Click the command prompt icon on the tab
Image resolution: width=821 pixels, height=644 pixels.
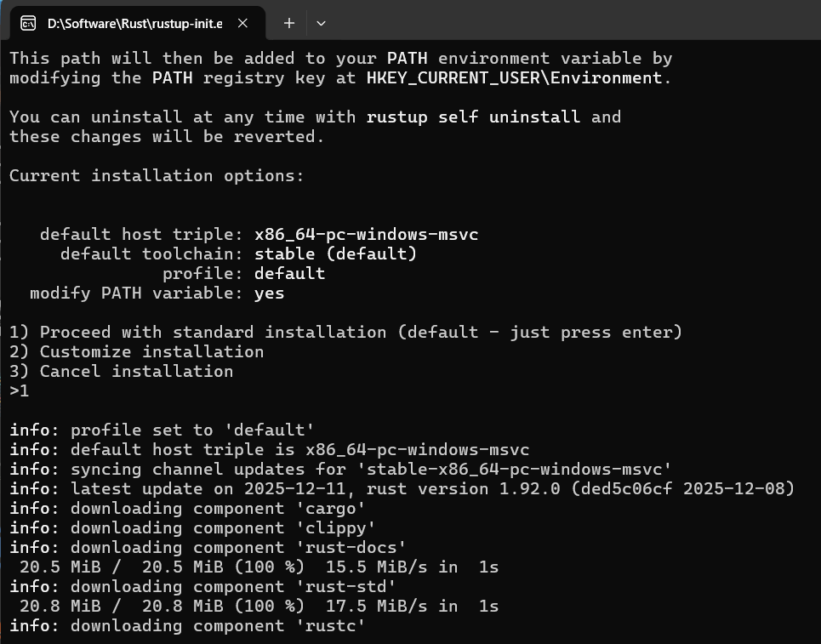point(27,23)
